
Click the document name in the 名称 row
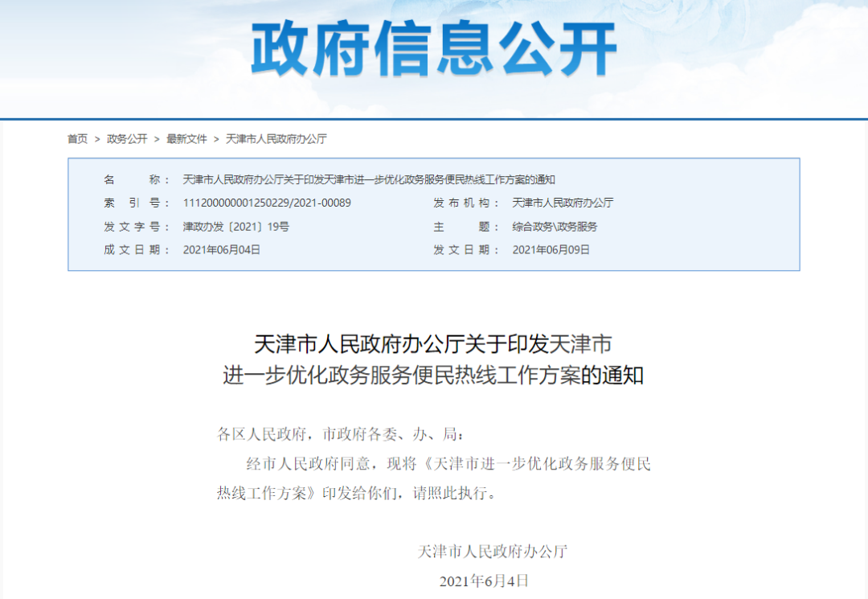pos(369,179)
